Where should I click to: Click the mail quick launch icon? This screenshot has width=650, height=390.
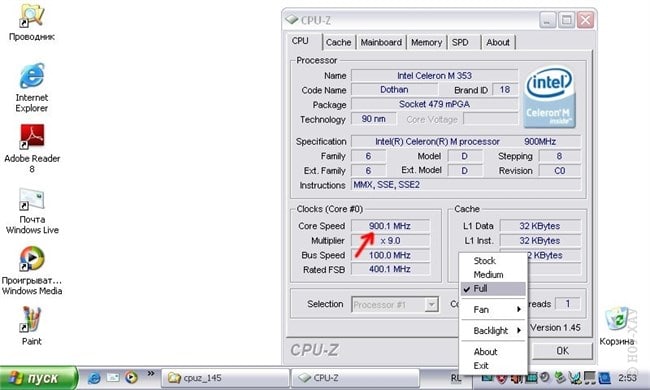(x=113, y=378)
